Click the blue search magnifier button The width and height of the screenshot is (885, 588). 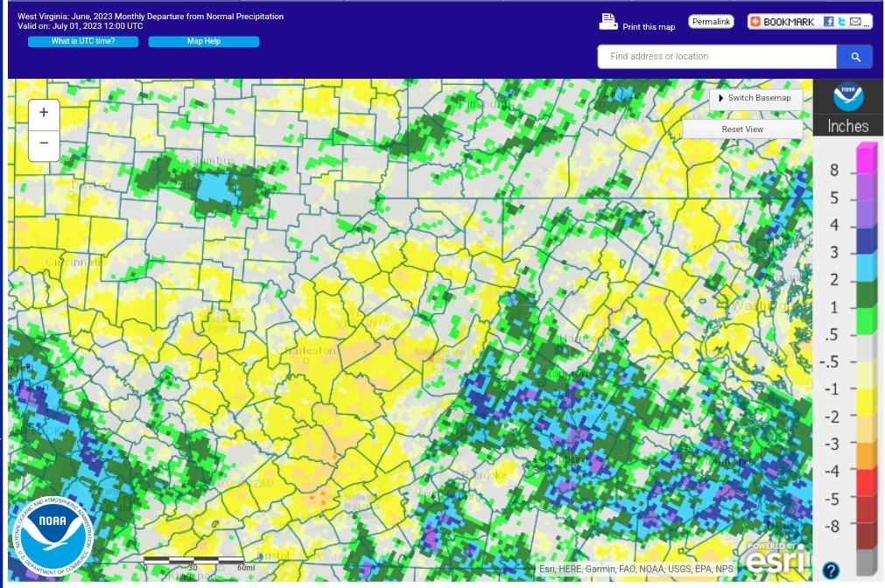pos(855,57)
